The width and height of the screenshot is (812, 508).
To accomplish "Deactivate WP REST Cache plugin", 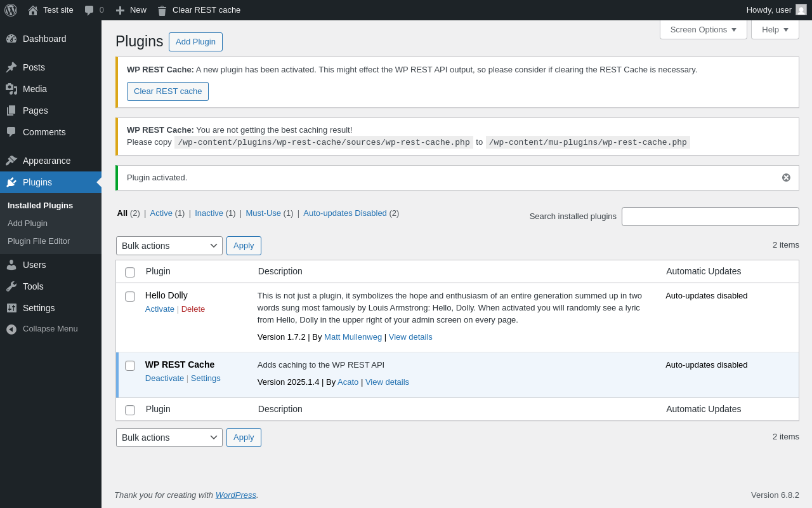I will 164,378.
